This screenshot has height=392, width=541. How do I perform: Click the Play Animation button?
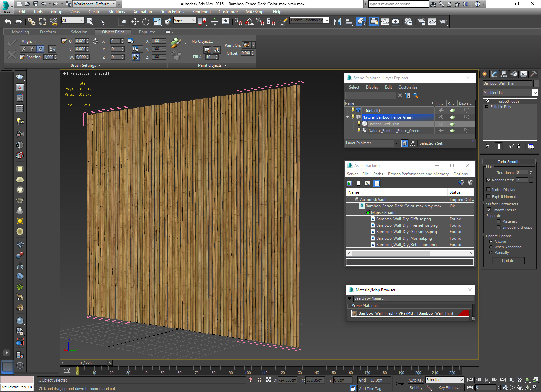487,380
